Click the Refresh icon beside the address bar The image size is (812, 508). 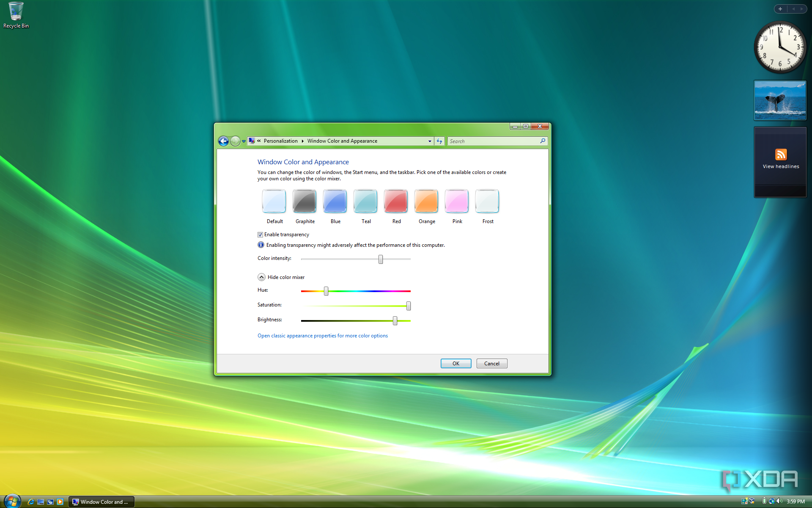439,141
